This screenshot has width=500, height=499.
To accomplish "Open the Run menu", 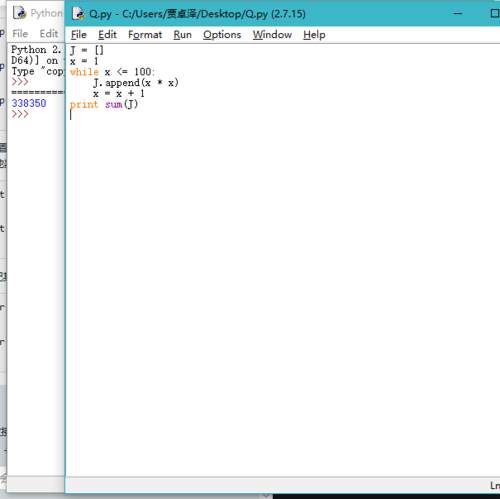I will click(182, 35).
